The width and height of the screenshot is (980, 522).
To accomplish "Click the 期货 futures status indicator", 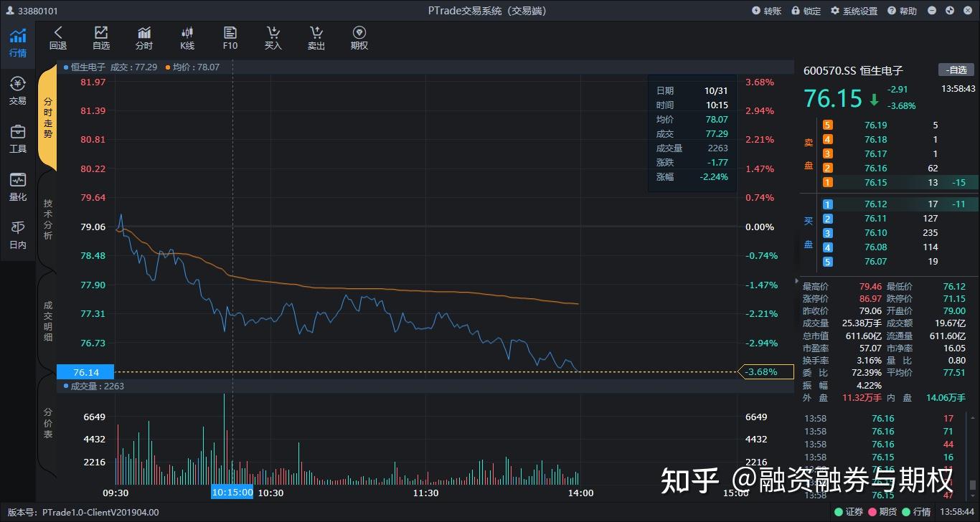I will [x=882, y=512].
